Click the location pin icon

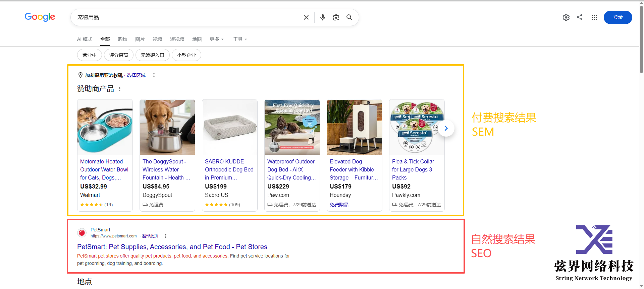pos(80,75)
